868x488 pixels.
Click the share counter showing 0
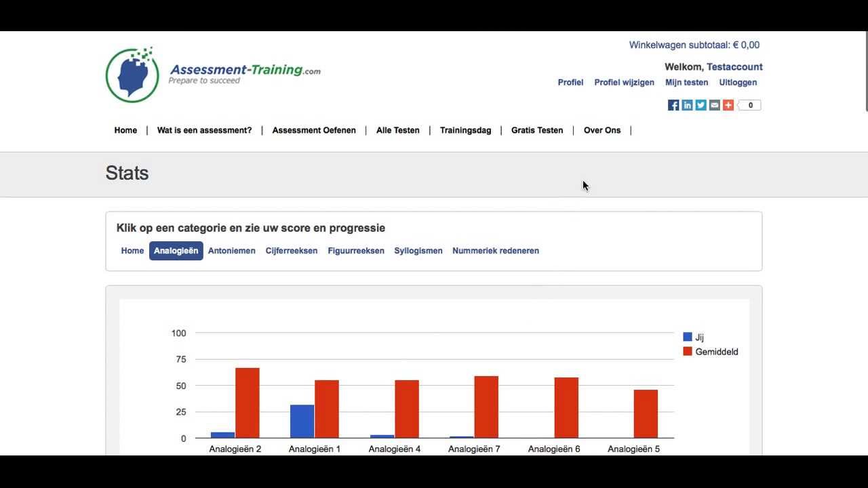[750, 105]
